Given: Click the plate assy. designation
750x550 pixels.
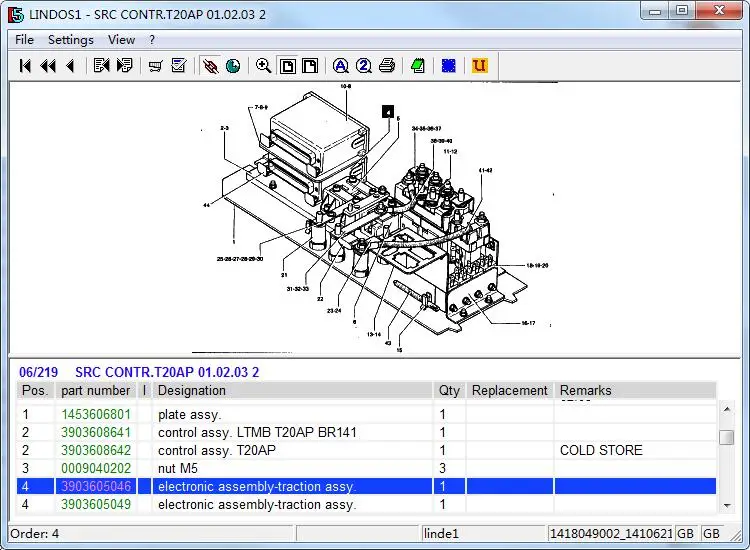Looking at the screenshot, I should [189, 414].
